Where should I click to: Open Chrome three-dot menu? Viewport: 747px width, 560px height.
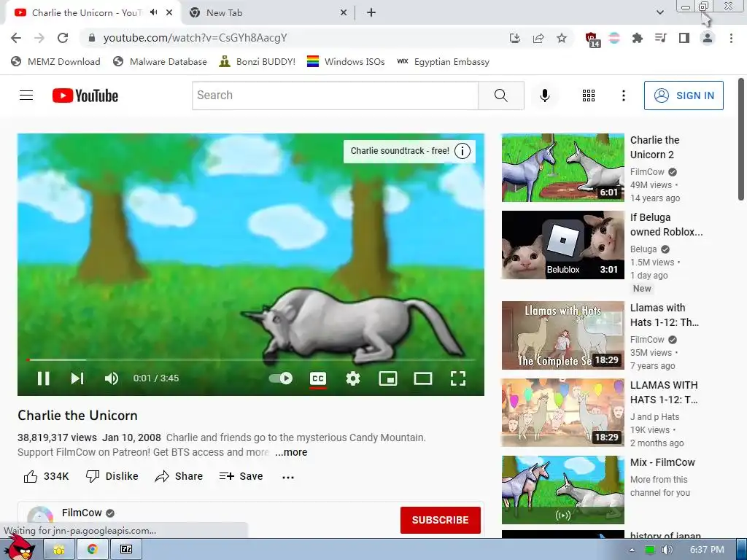731,38
